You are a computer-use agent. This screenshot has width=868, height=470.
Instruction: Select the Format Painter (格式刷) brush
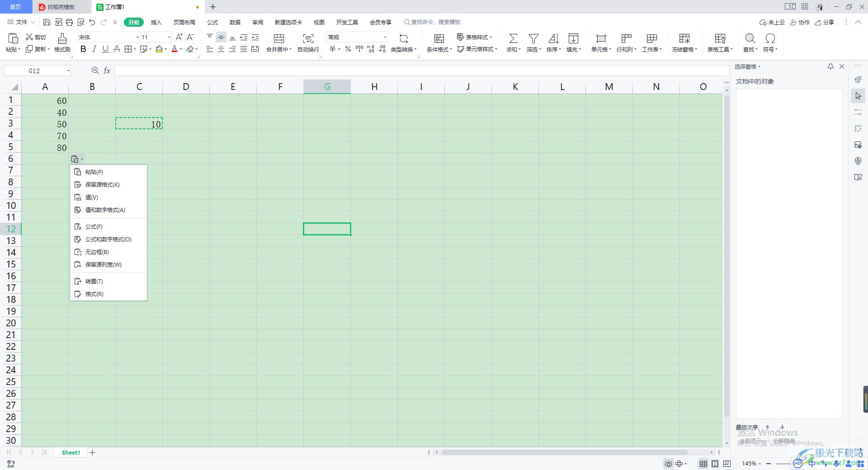tap(62, 38)
